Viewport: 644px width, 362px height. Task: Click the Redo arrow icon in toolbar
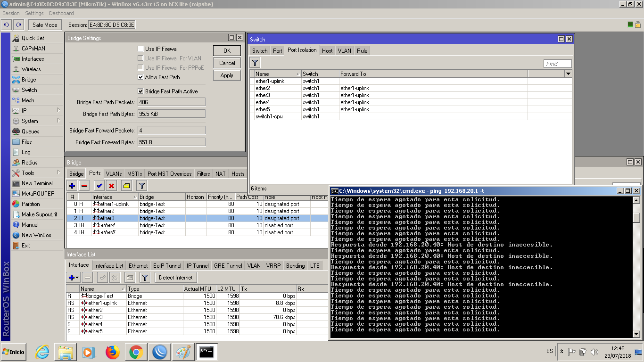[18, 25]
